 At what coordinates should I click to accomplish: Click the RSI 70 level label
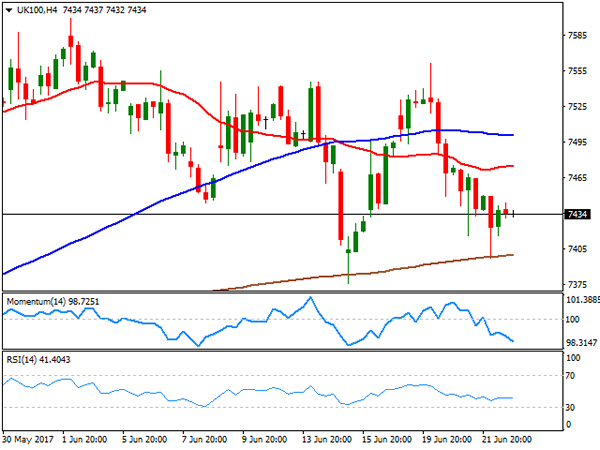pyautogui.click(x=570, y=376)
